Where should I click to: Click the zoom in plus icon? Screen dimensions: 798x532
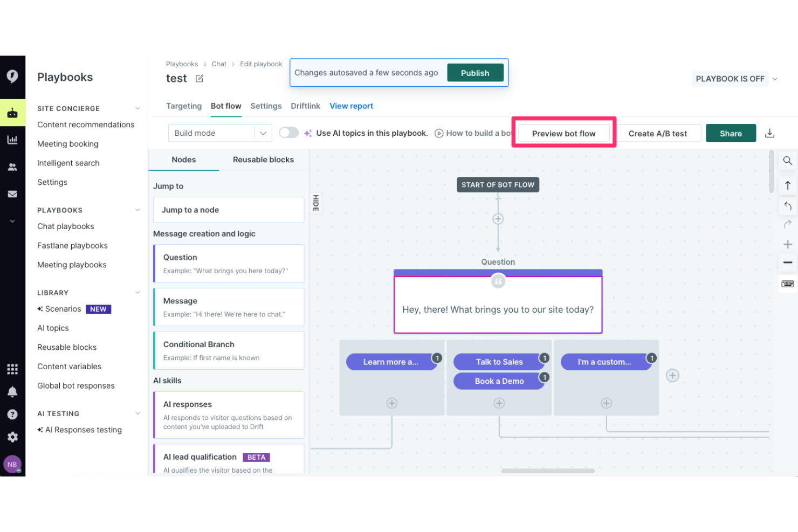(x=788, y=244)
